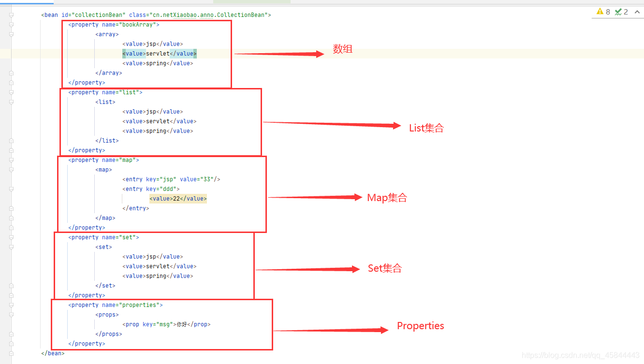Place cursor on name="bookArray"
The image size is (644, 364).
coord(129,25)
